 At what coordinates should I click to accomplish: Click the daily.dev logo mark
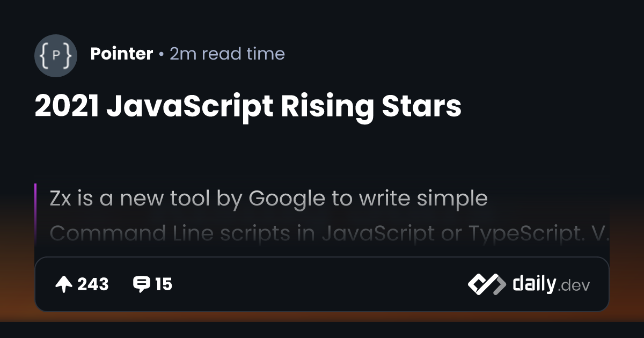tap(486, 284)
